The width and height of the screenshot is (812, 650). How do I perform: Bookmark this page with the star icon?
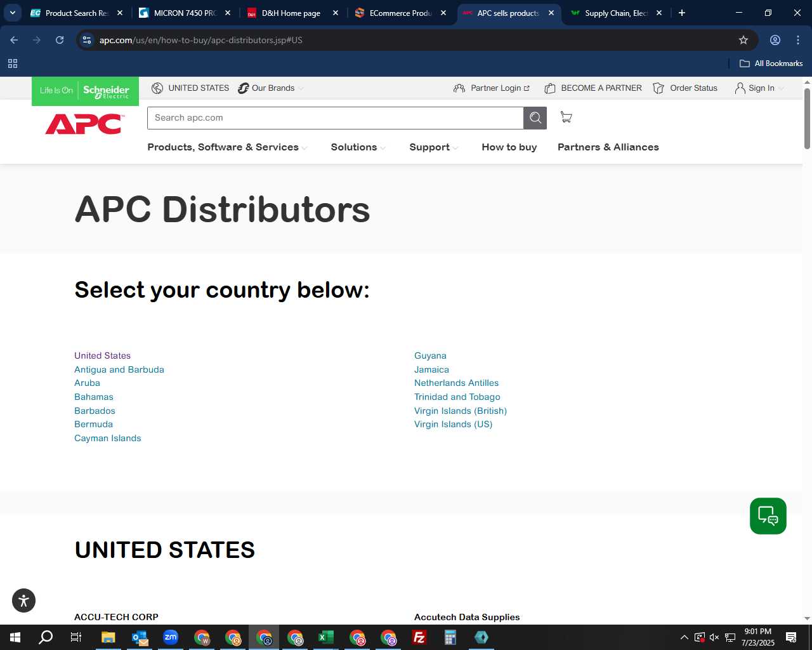[743, 40]
